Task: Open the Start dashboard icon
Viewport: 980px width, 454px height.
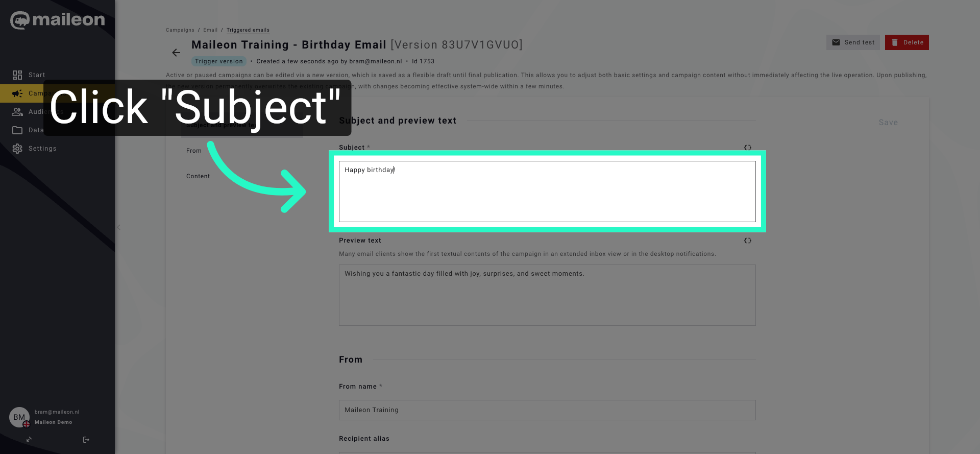Action: (17, 75)
